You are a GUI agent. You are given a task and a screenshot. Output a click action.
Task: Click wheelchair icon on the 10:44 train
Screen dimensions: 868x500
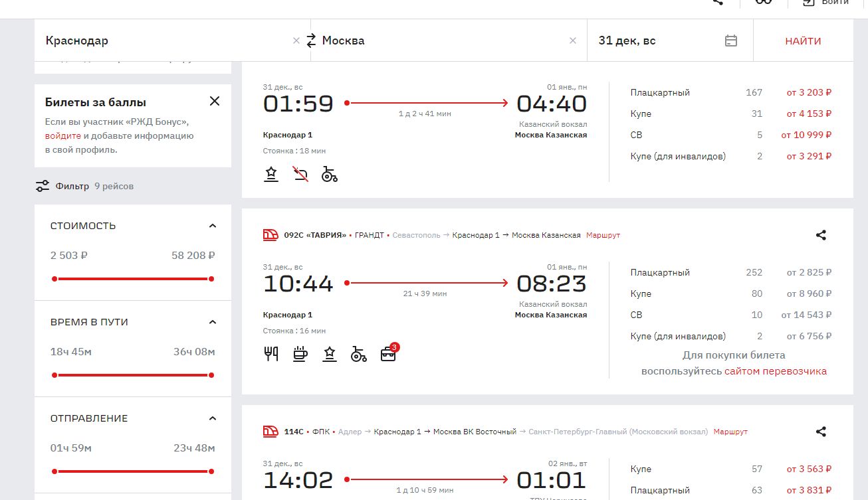click(x=359, y=354)
